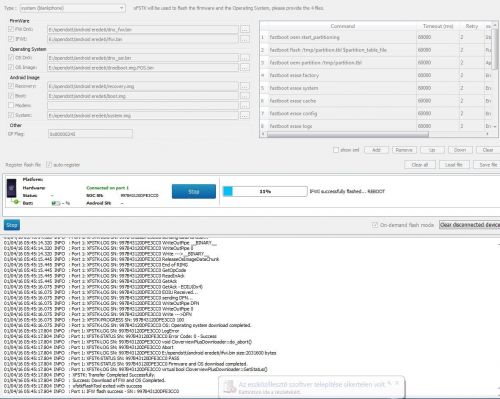Click the flashing progress bar
Image resolution: width=500 pixels, height=399 pixels.
point(265,191)
